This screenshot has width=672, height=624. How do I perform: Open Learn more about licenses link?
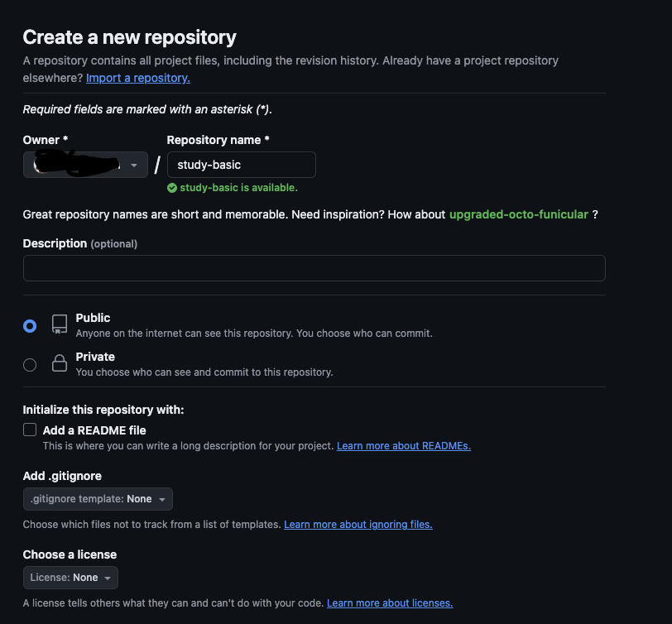pos(390,603)
